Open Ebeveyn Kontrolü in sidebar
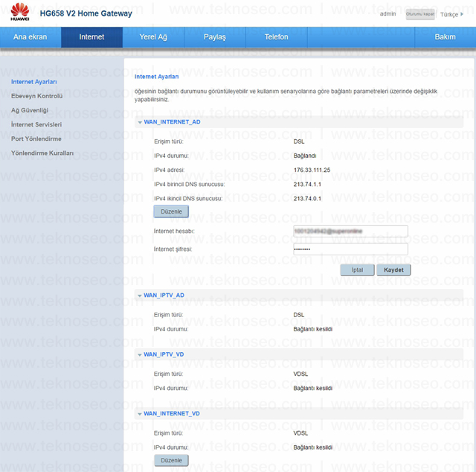The image size is (476, 472). [37, 96]
